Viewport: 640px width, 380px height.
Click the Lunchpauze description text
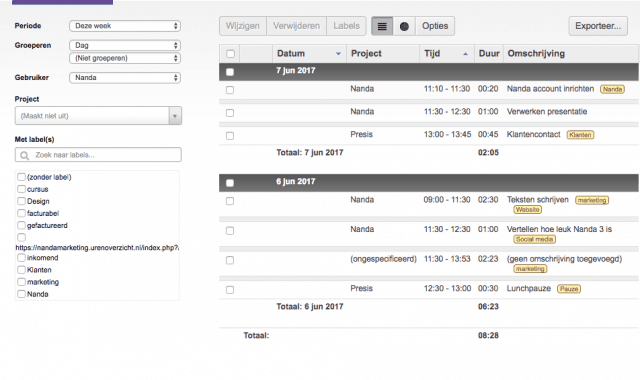pyautogui.click(x=529, y=289)
